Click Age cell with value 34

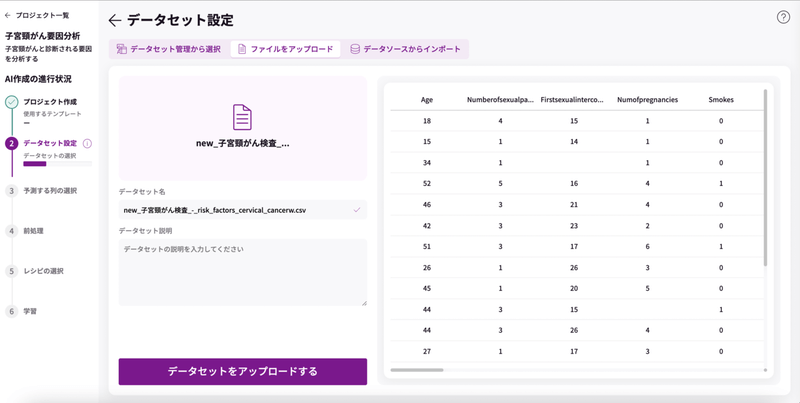click(427, 163)
